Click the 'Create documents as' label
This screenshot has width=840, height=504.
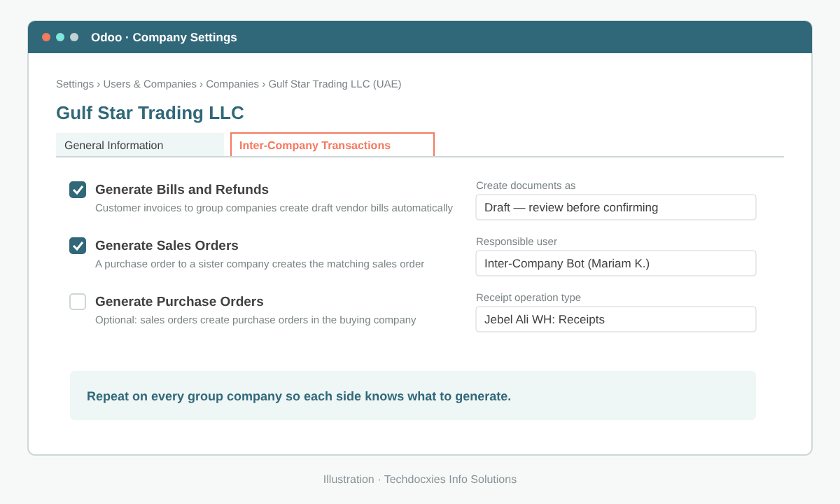(x=526, y=185)
